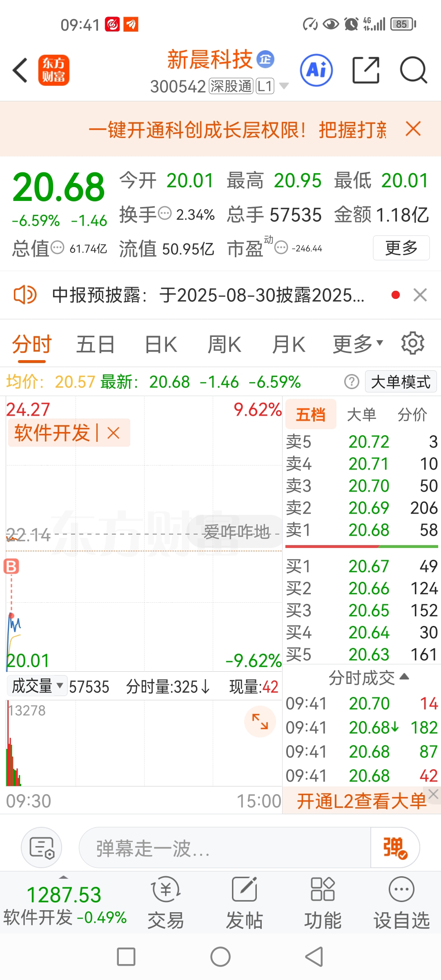
Task: Tap the 买1 20.67 order row
Action: point(361,566)
